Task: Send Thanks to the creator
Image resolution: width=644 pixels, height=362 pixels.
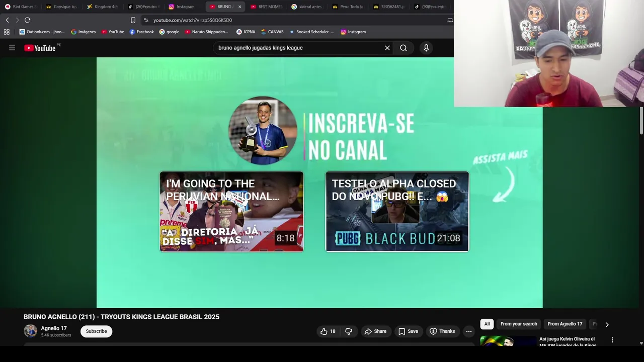Action: (442, 331)
